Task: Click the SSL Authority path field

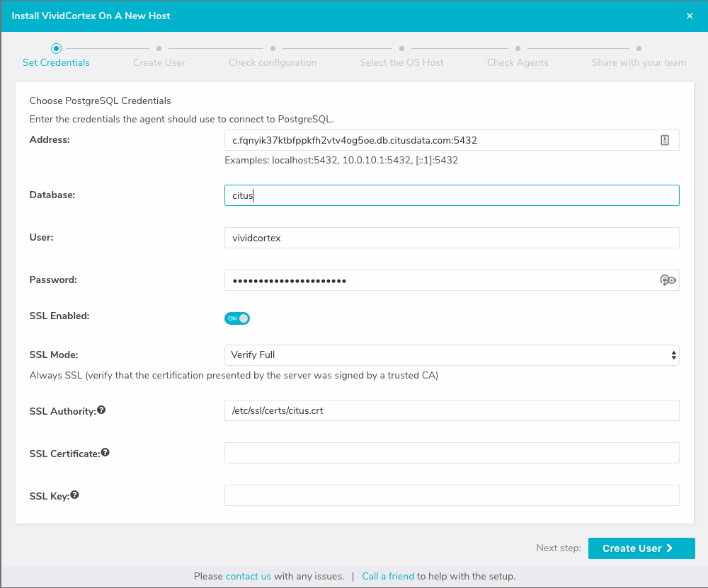Action: click(452, 410)
